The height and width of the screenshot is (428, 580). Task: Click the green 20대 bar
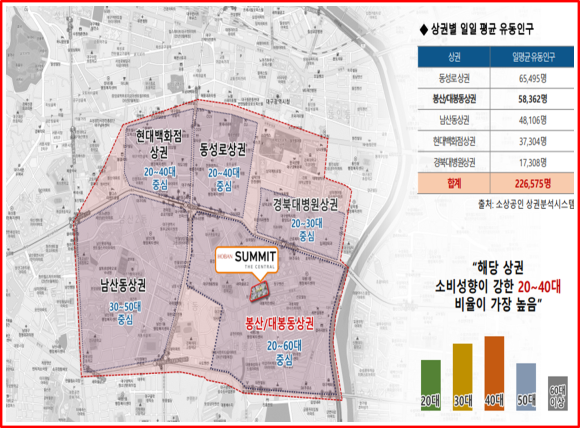pyautogui.click(x=431, y=385)
